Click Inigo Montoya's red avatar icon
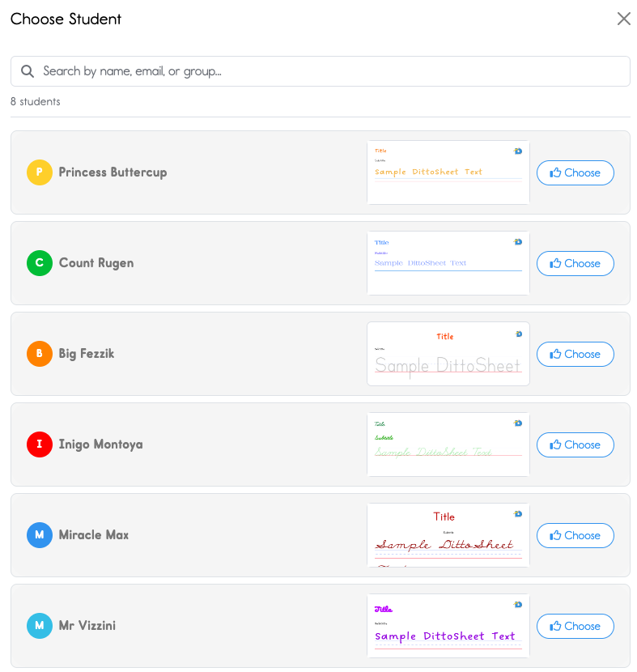Viewport: 637px width, 672px height. click(40, 444)
